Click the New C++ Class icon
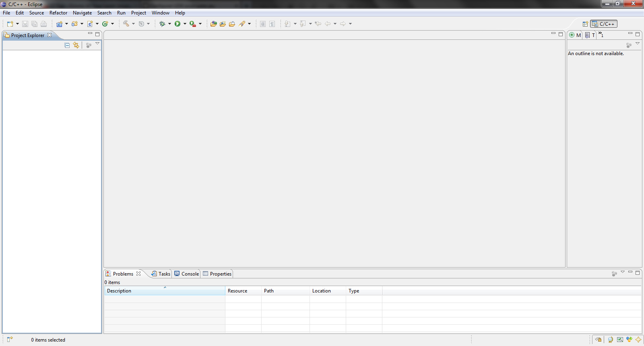 pos(105,24)
